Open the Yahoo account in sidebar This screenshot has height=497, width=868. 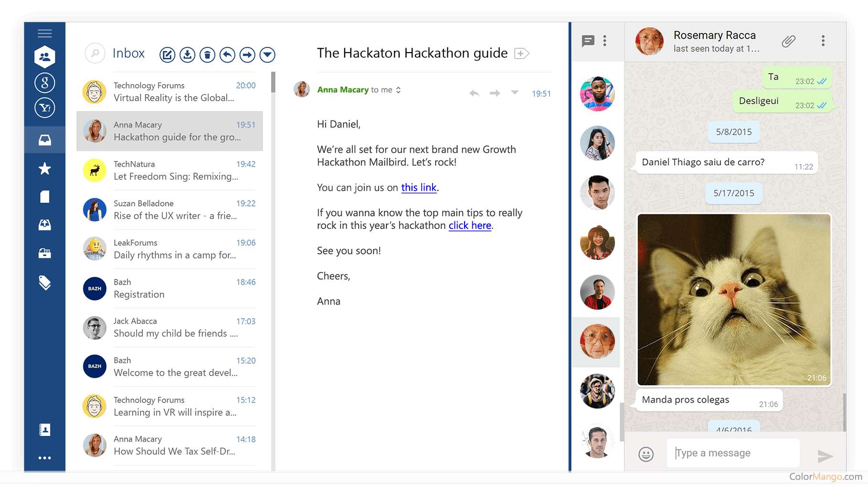[x=45, y=108]
